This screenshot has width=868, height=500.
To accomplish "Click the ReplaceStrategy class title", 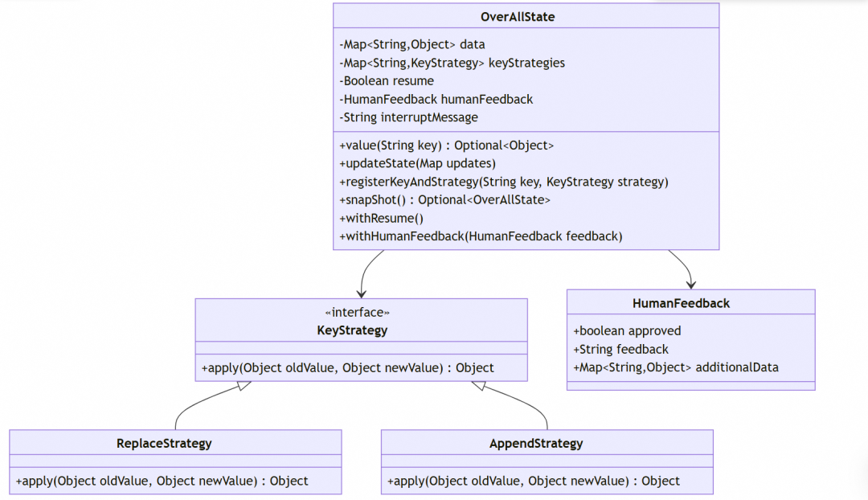I will coord(164,444).
